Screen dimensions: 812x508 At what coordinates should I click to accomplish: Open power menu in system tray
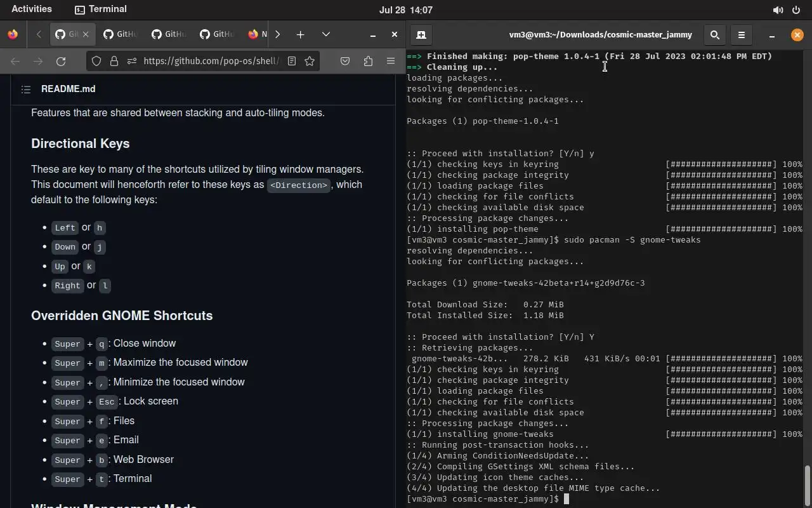pos(796,10)
